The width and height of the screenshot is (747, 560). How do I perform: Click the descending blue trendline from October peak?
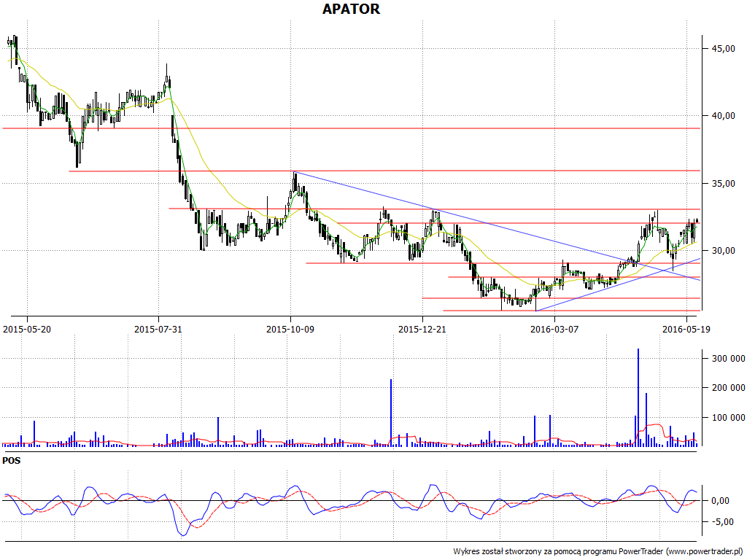pyautogui.click(x=495, y=226)
